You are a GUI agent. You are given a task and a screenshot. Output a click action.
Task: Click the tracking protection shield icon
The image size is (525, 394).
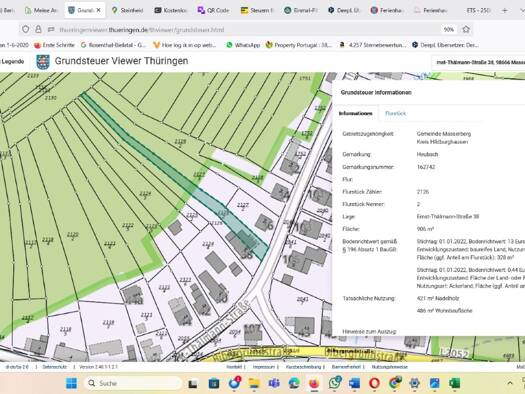pyautogui.click(x=25, y=29)
